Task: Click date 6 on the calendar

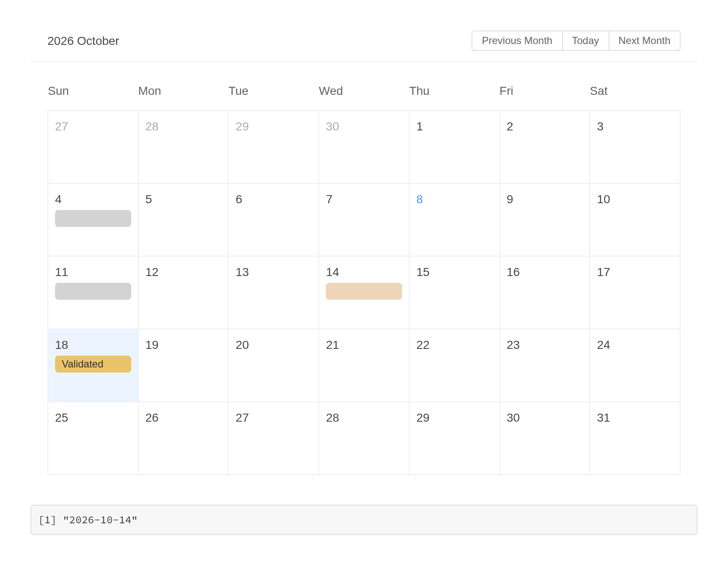Action: click(x=273, y=220)
